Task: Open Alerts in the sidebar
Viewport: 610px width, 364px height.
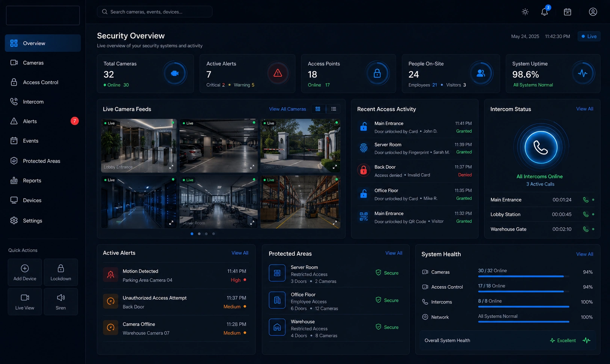Action: coord(43,121)
